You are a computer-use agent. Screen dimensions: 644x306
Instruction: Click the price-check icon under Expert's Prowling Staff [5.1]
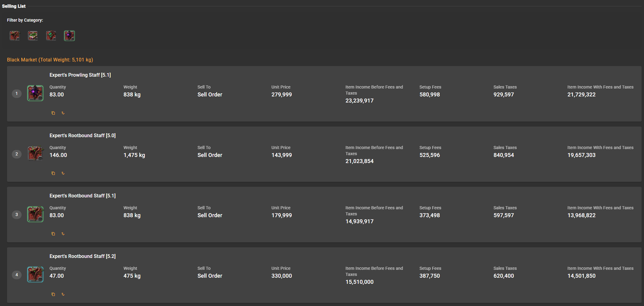(x=63, y=113)
